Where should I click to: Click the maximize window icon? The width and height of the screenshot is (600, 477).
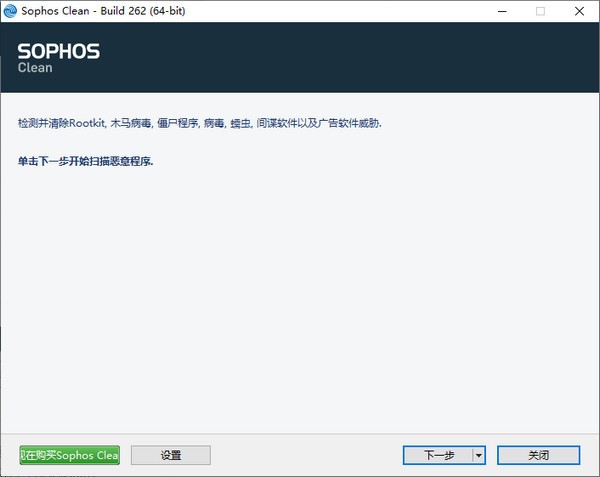(540, 11)
